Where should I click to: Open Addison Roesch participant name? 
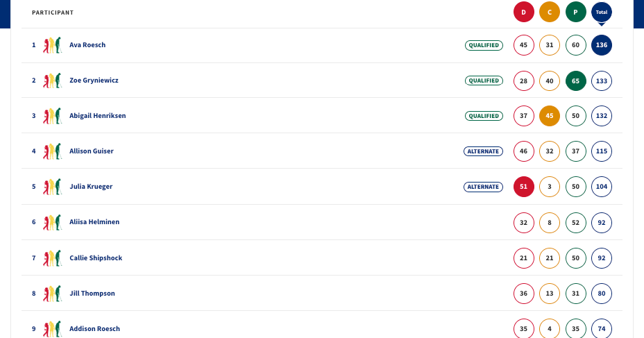pyautogui.click(x=94, y=328)
